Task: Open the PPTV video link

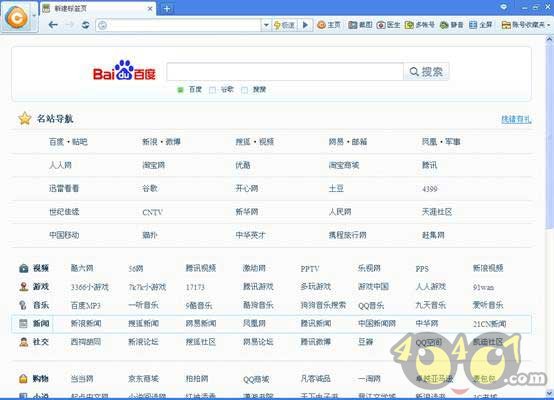Action: [x=310, y=269]
